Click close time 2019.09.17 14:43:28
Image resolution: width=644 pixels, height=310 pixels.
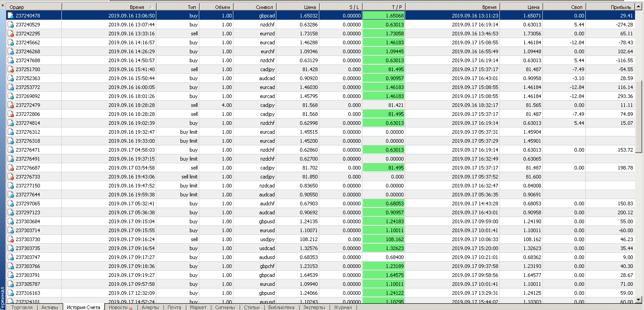475,204
